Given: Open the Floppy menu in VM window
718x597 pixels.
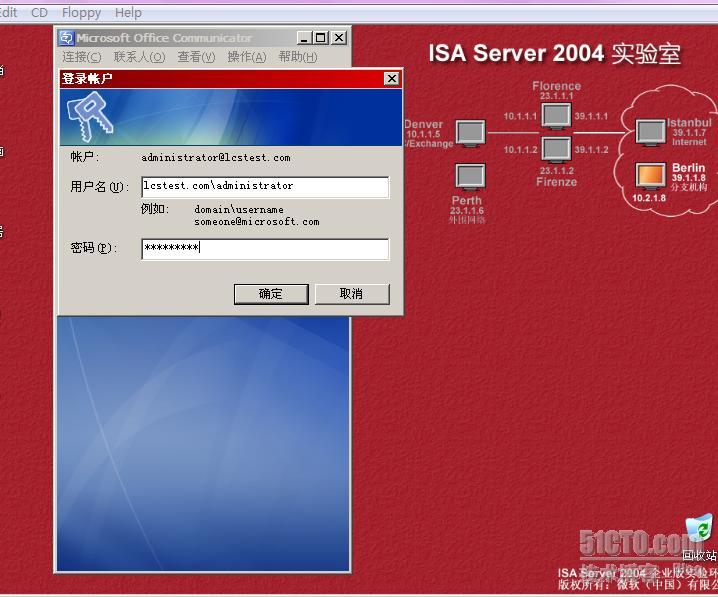Looking at the screenshot, I should (82, 12).
